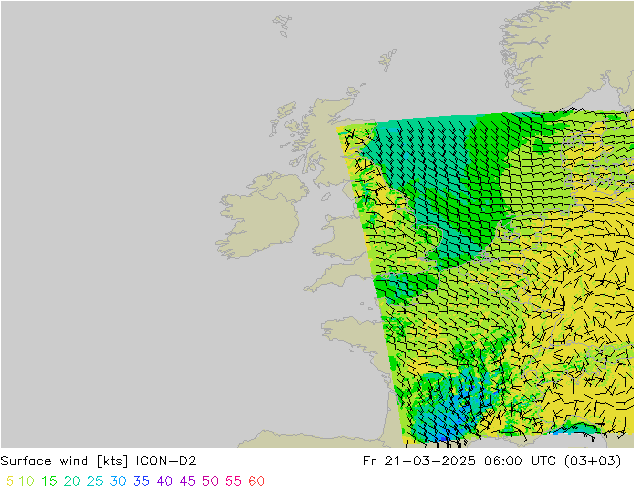Click the violet '45' legend value

[x=188, y=481]
